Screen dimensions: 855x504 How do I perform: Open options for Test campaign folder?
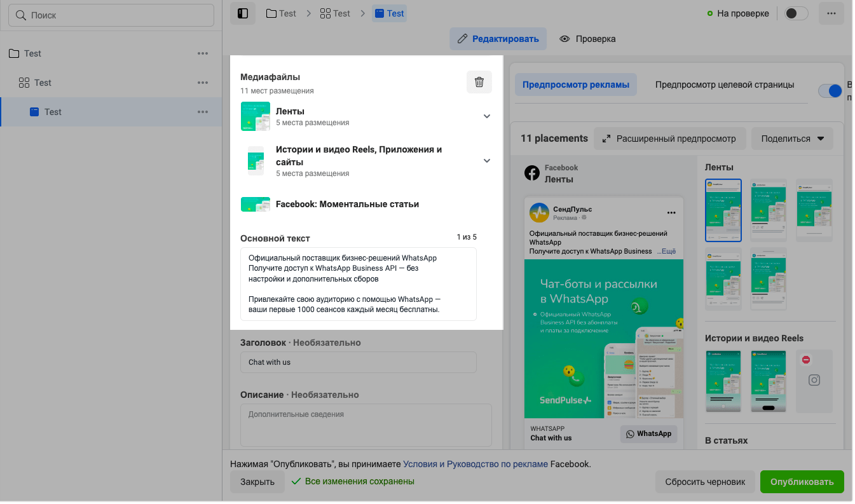[x=203, y=53]
